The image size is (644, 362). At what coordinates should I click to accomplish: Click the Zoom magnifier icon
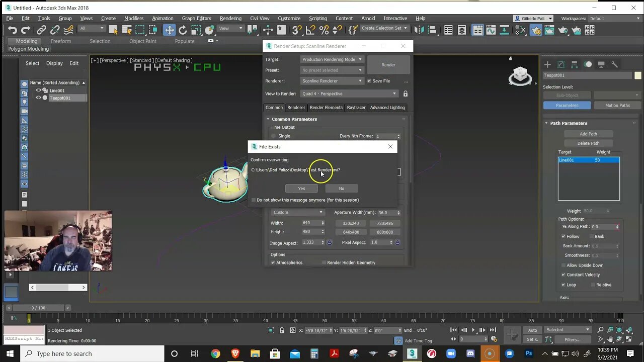click(601, 330)
